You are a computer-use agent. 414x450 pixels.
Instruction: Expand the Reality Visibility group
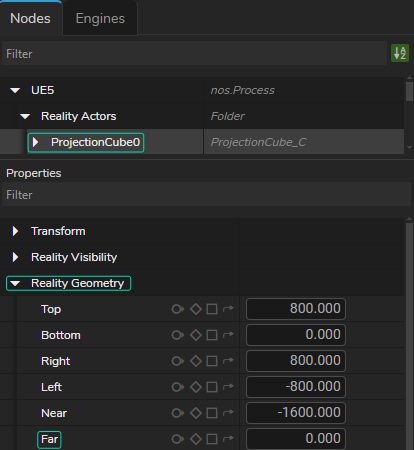point(15,257)
